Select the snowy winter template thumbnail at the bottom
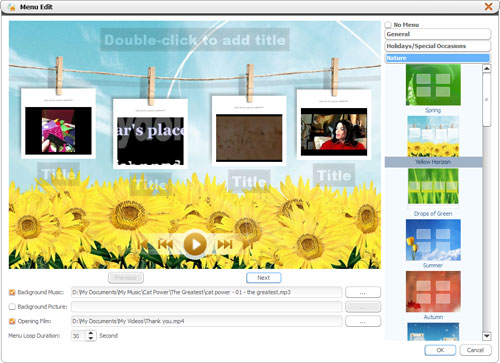The height and width of the screenshot is (363, 500). [x=433, y=331]
